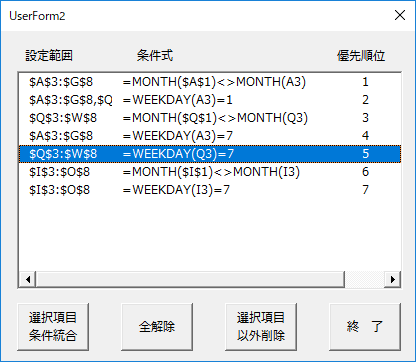Click range text $A$3:$G$8,$Q
The width and height of the screenshot is (416, 362).
click(x=71, y=100)
